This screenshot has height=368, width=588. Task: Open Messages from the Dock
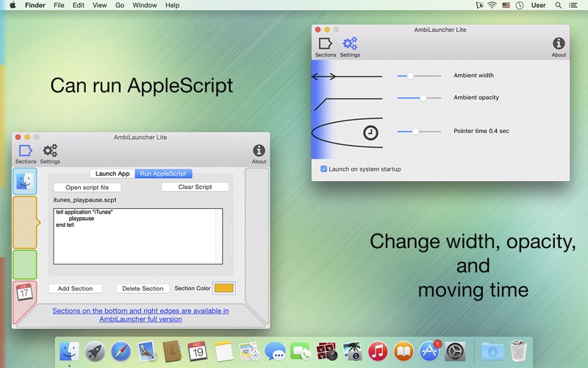click(275, 352)
